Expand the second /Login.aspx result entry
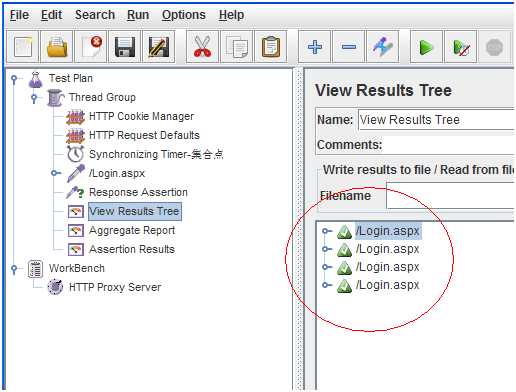Viewport: 516px width, 392px height. [327, 249]
